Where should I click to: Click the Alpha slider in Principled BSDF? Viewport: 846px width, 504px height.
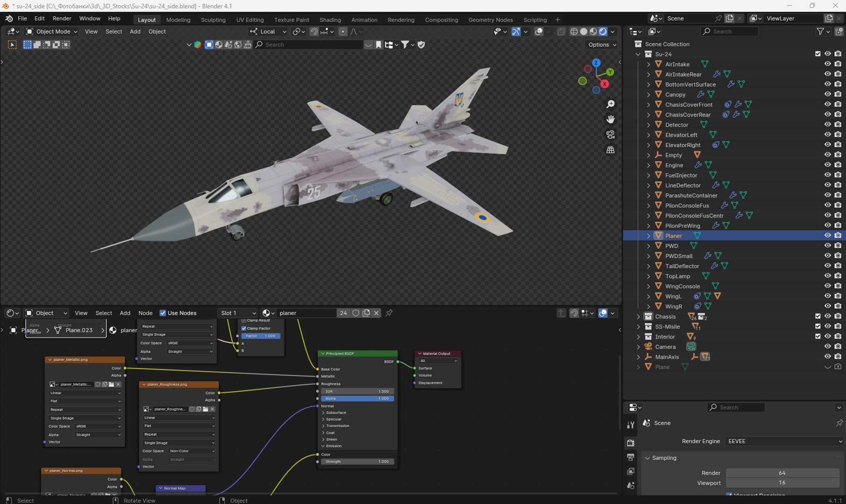pyautogui.click(x=357, y=399)
